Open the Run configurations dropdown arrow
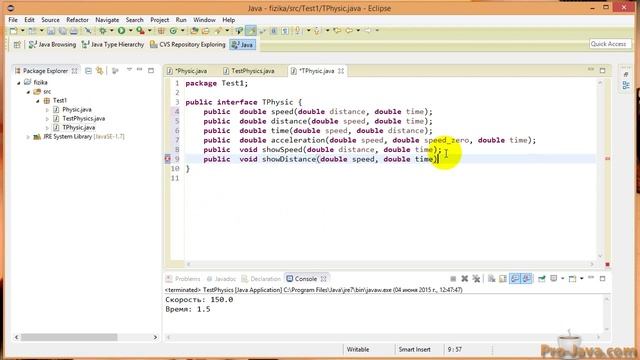 click(x=130, y=31)
